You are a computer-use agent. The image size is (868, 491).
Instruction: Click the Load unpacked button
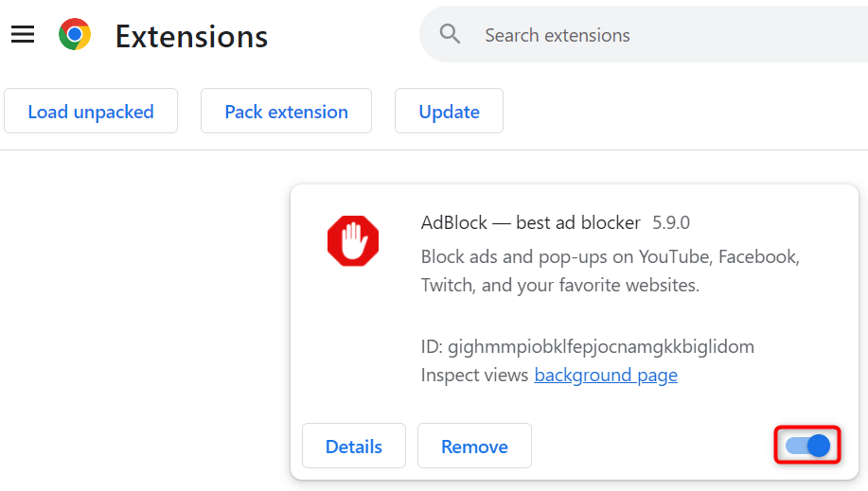click(x=91, y=112)
